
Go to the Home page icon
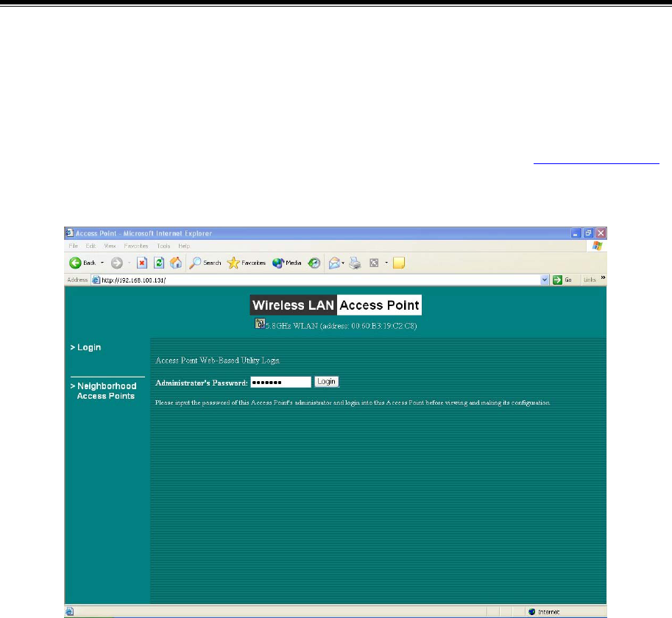pyautogui.click(x=176, y=263)
